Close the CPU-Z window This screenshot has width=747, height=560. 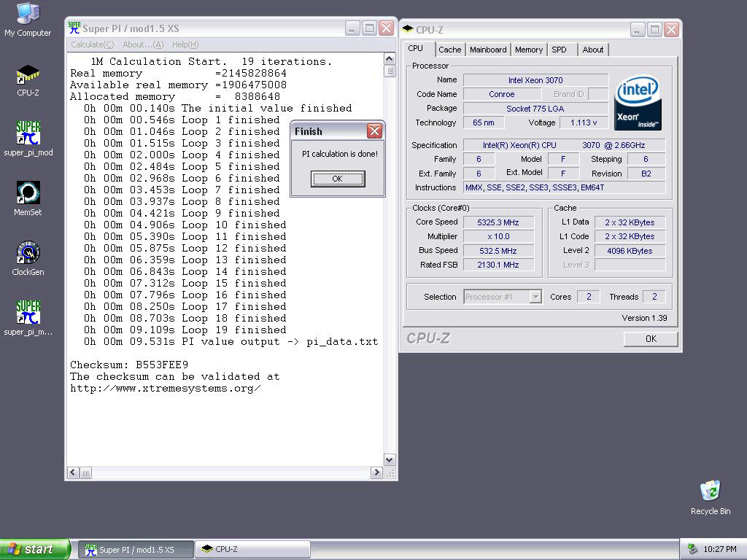tap(671, 29)
